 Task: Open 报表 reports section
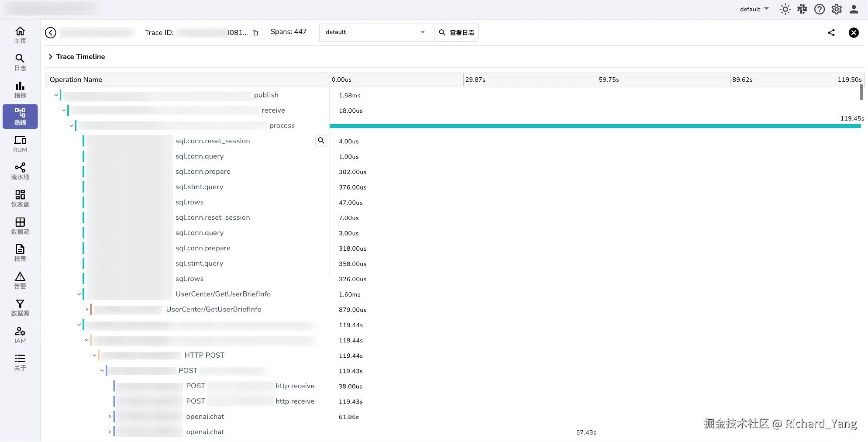20,253
